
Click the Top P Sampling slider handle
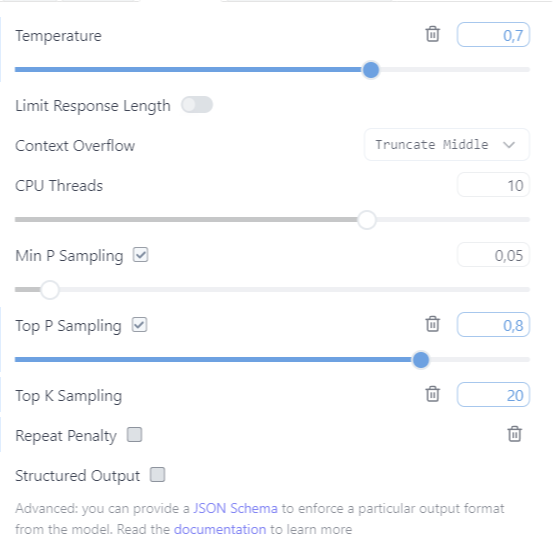(x=421, y=360)
